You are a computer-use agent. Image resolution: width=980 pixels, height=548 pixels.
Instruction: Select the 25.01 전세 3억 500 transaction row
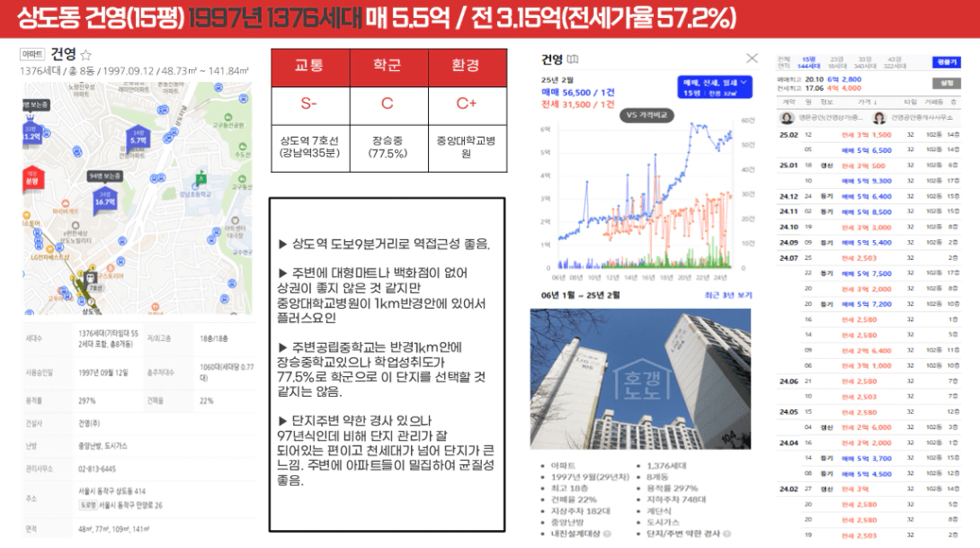tap(869, 166)
